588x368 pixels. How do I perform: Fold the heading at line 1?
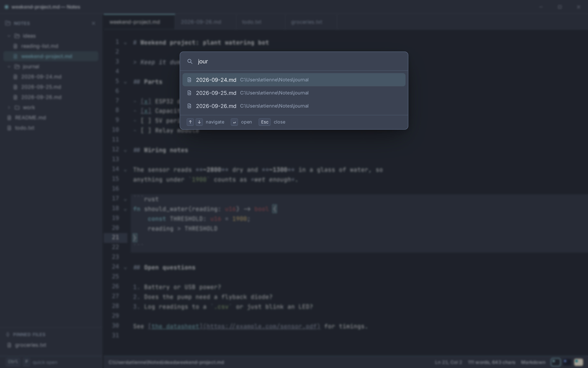tap(125, 43)
